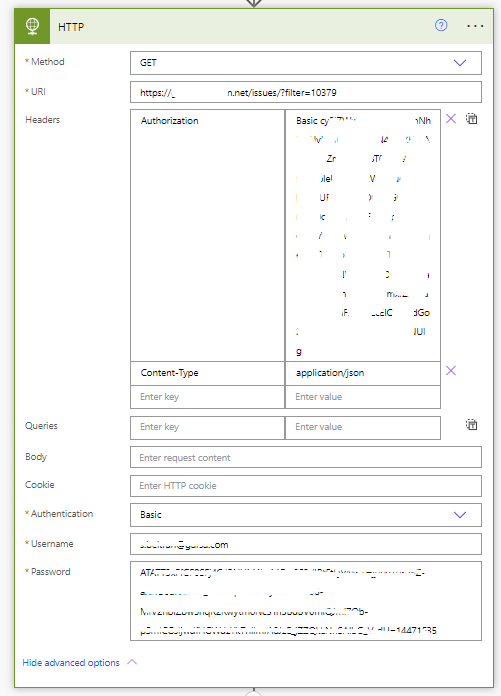Image resolution: width=501 pixels, height=696 pixels.
Task: Click the Password field label
Action: point(51,572)
